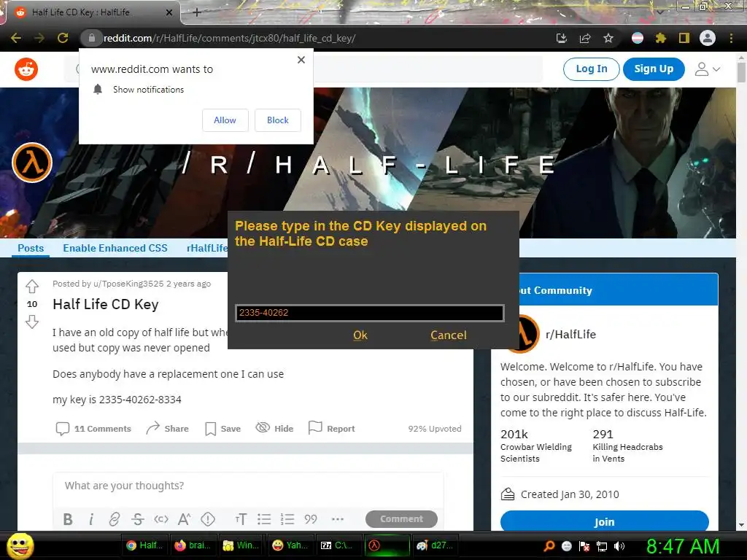This screenshot has height=560, width=747.
Task: Upvote the Half Life CD Key post
Action: (x=32, y=286)
